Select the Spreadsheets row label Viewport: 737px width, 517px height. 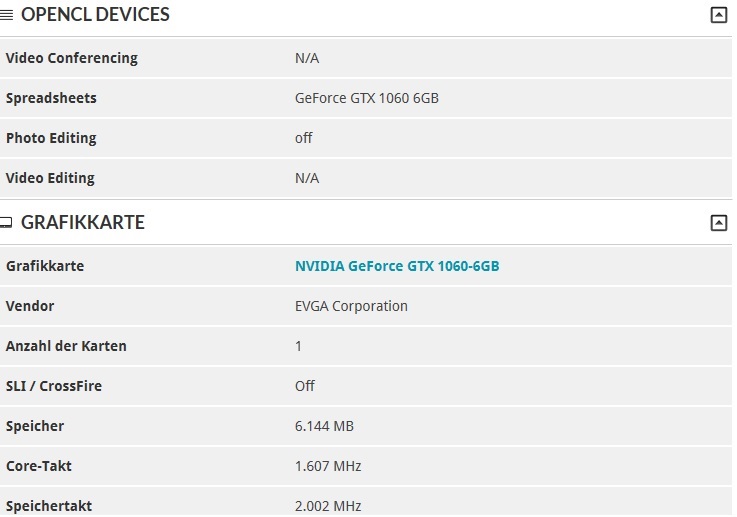point(51,98)
